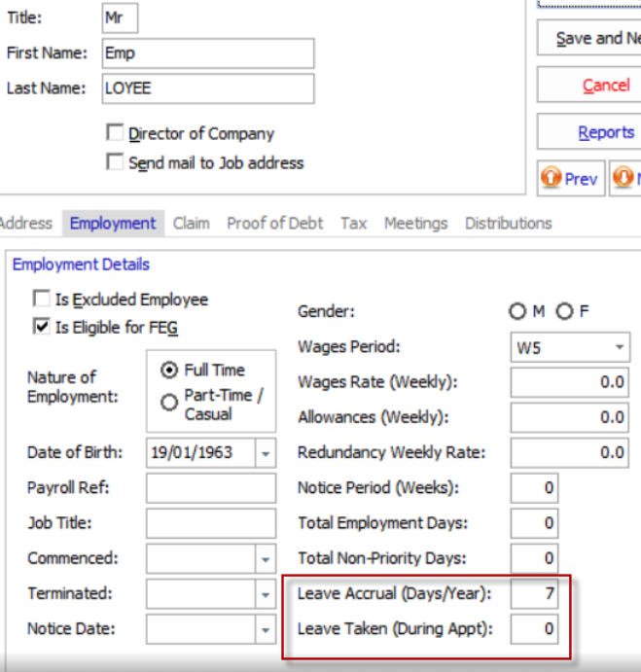Tick the Director of Company checkbox
The image size is (641, 672).
click(x=116, y=133)
